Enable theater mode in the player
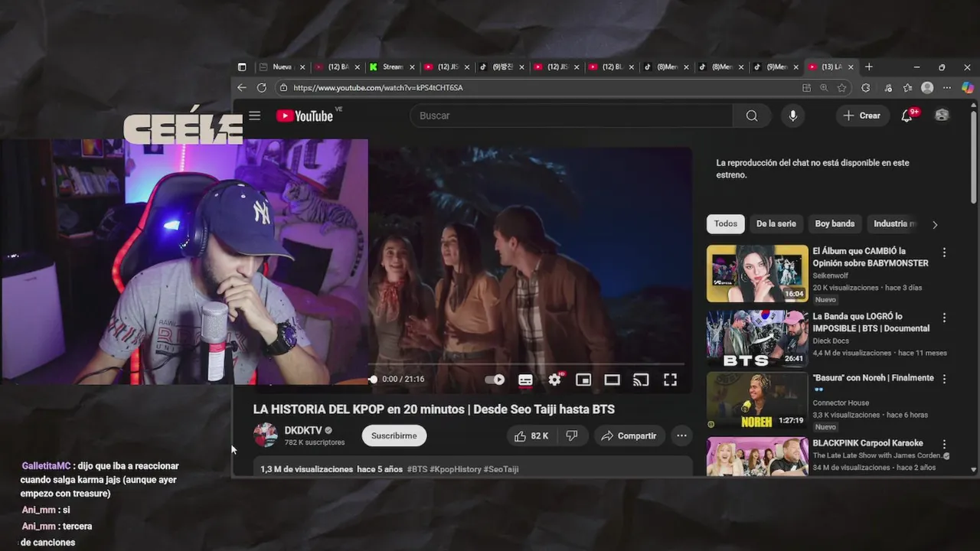Viewport: 980px width, 551px height. [x=612, y=380]
